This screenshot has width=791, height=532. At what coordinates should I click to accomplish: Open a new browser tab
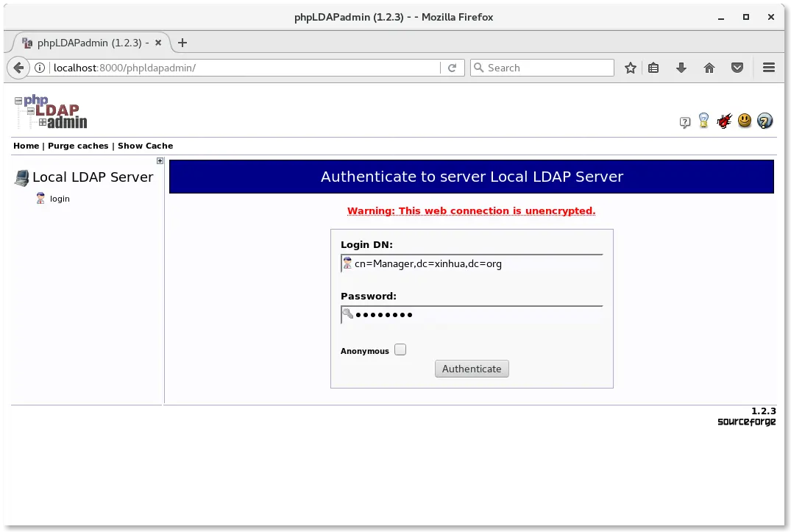(182, 43)
